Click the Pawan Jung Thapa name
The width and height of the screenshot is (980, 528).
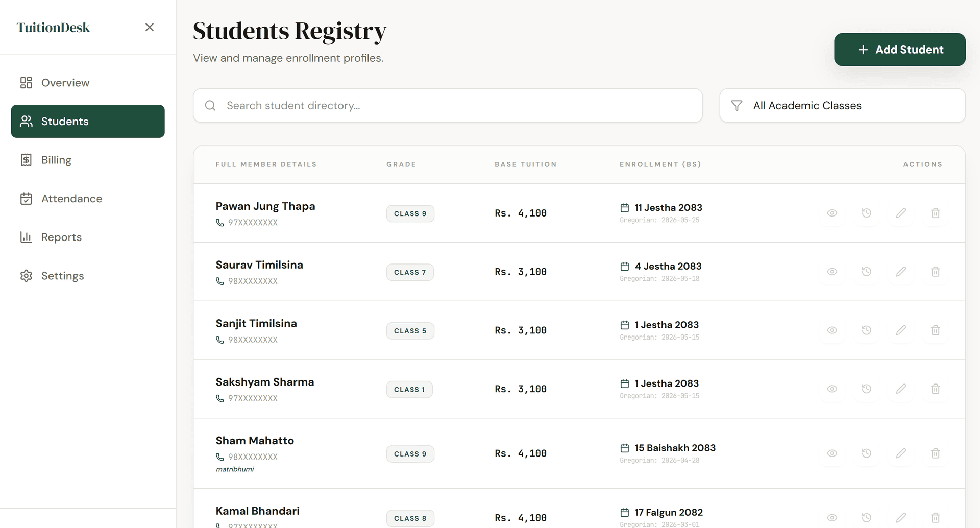click(x=265, y=206)
